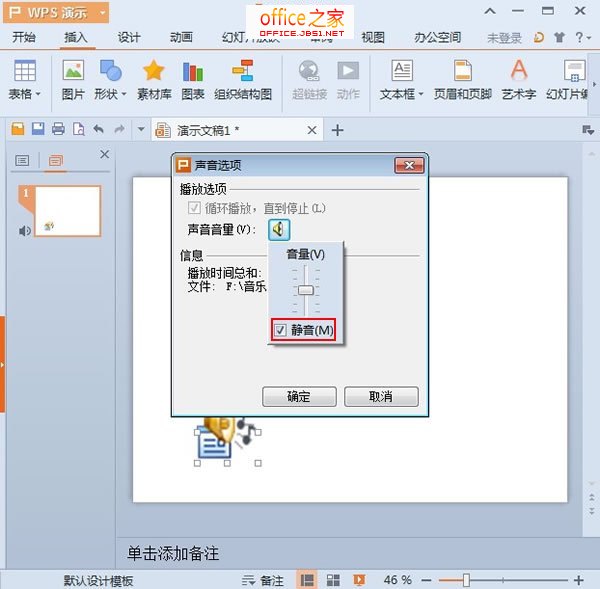
Task: Zoom out with the minus button
Action: pyautogui.click(x=426, y=580)
